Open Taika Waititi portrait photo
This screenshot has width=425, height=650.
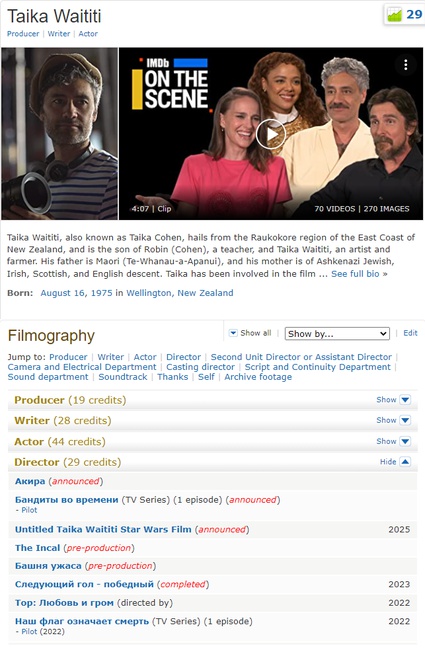[x=60, y=133]
